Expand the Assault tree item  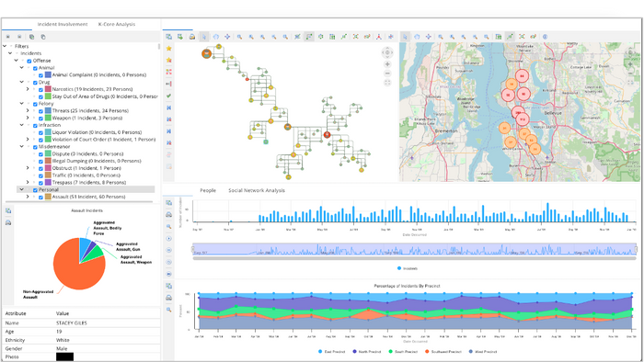tap(28, 197)
